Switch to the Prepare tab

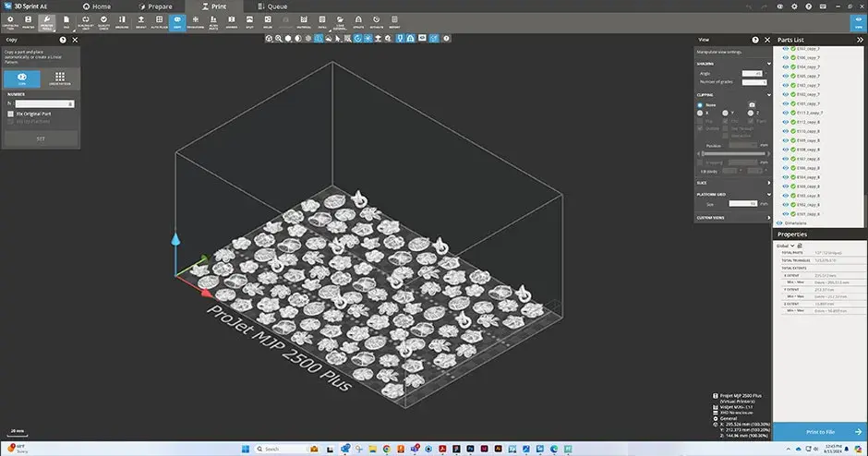click(x=155, y=6)
